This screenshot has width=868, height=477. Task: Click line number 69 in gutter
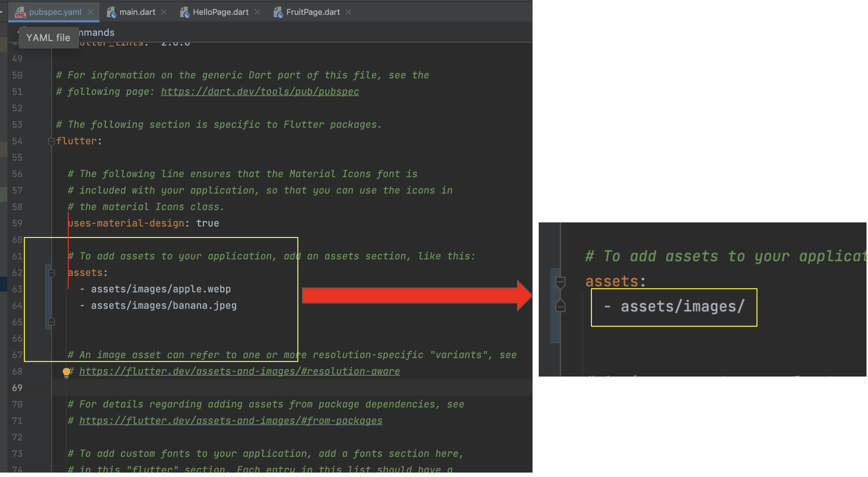click(x=17, y=388)
